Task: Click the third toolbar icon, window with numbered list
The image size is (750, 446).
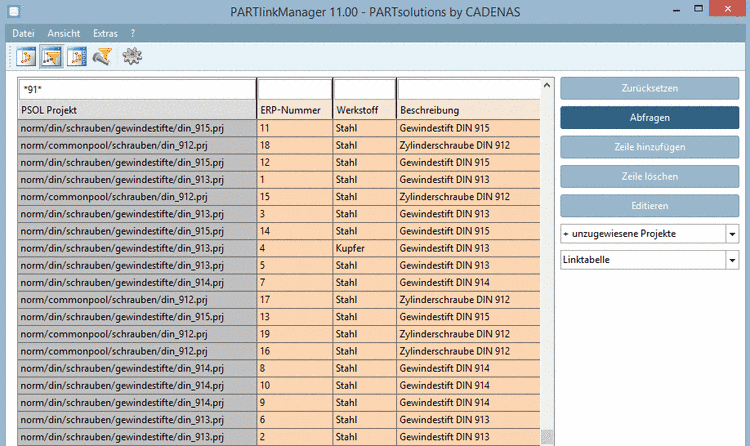Action: (x=77, y=56)
